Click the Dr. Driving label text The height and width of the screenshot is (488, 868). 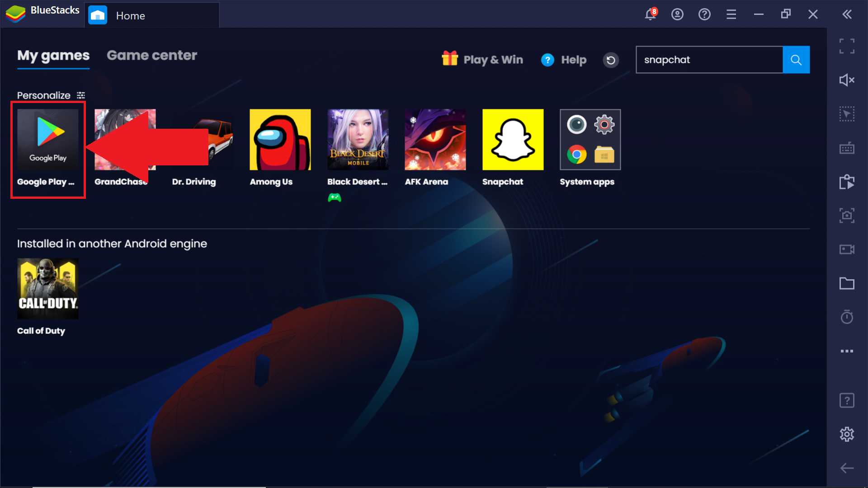[x=194, y=182]
